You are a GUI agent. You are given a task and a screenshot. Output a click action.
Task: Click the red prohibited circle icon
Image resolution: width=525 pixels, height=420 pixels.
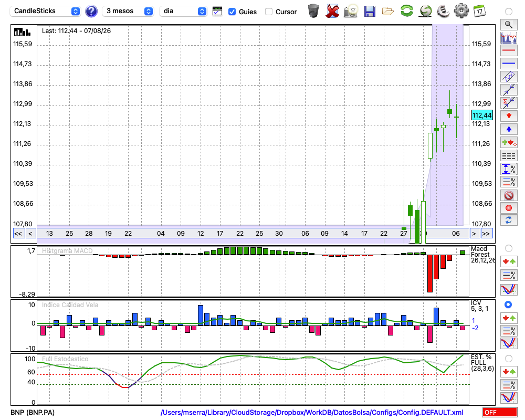pyautogui.click(x=509, y=195)
